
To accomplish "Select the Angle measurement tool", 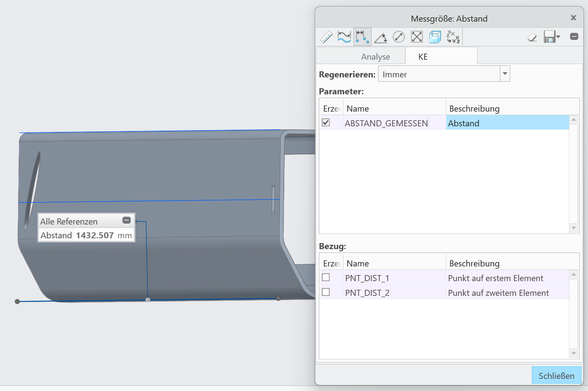I will tap(380, 37).
